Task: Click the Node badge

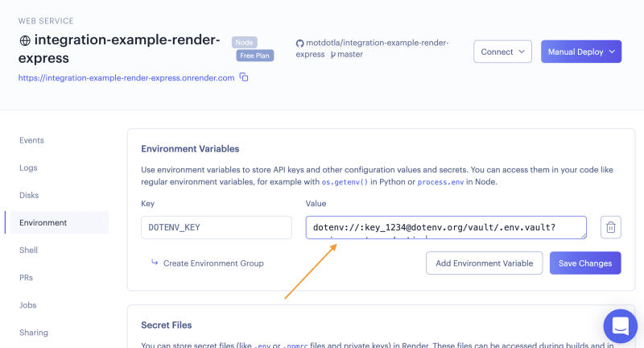Action: point(245,43)
